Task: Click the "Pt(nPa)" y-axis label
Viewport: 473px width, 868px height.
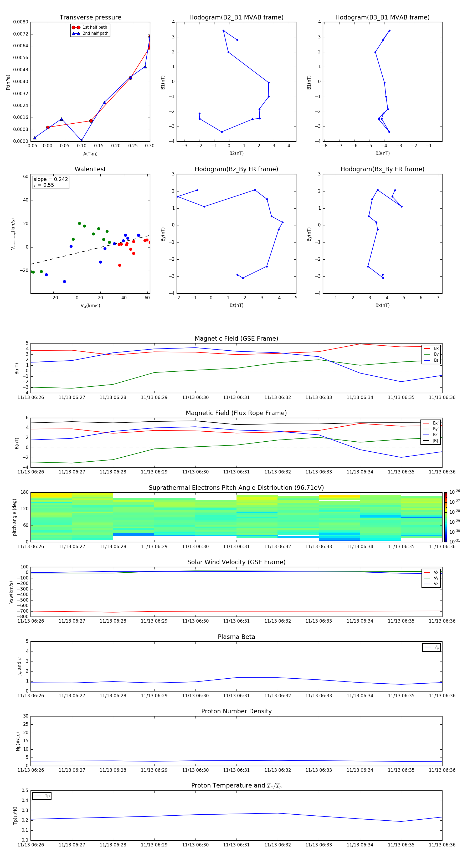Action: tap(8, 82)
